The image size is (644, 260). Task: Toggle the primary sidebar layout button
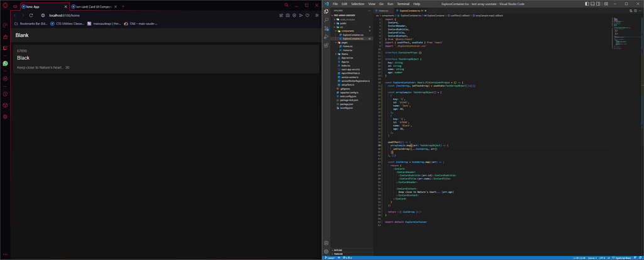point(587,4)
